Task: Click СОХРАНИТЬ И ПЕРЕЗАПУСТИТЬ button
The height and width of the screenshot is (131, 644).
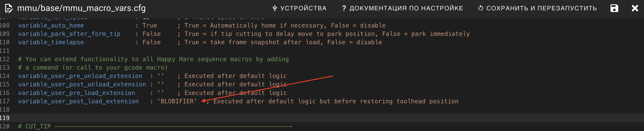Action: (x=537, y=8)
